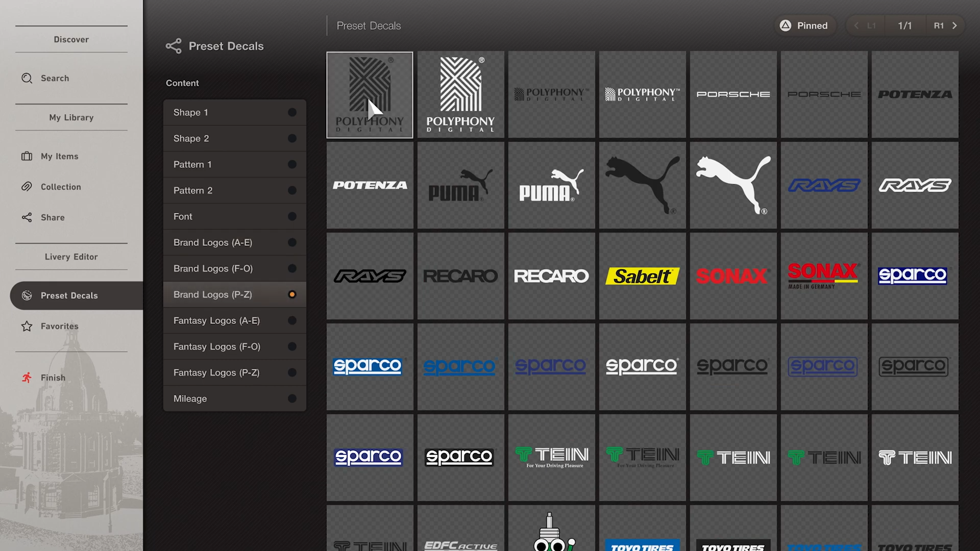This screenshot has width=980, height=551.
Task: Click the Collection paperclip icon
Action: coord(27,187)
